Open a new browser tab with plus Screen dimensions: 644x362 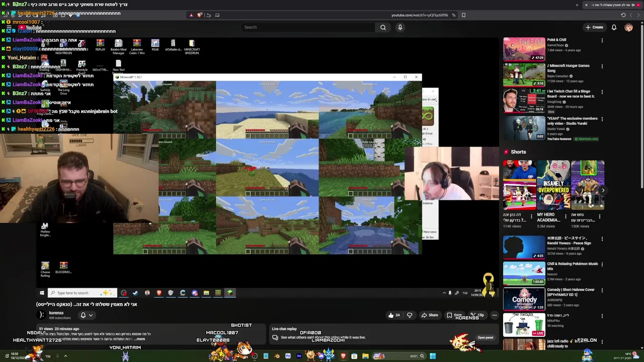click(x=577, y=5)
